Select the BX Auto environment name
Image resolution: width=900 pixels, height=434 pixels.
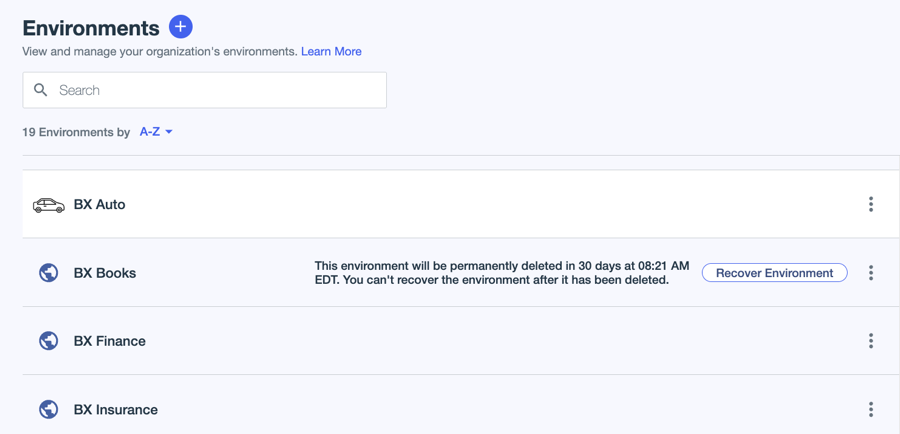click(100, 205)
